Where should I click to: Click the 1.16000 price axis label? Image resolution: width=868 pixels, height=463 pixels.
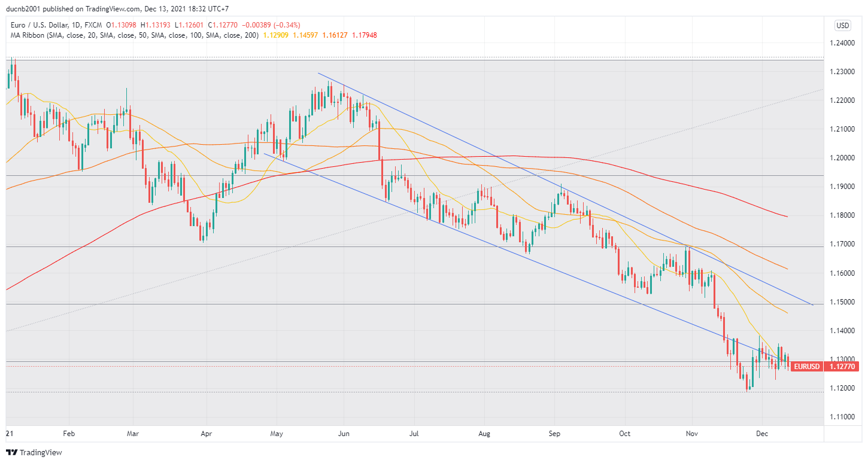(843, 273)
